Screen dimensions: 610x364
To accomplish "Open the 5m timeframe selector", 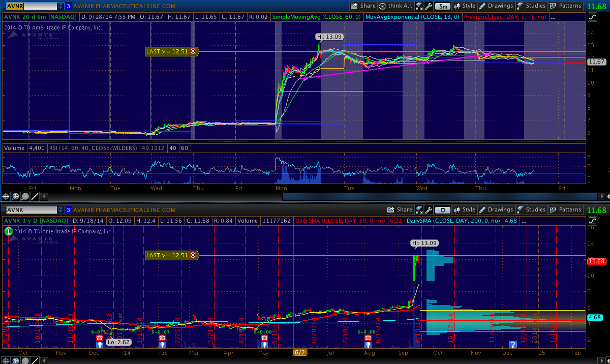I will point(443,6).
